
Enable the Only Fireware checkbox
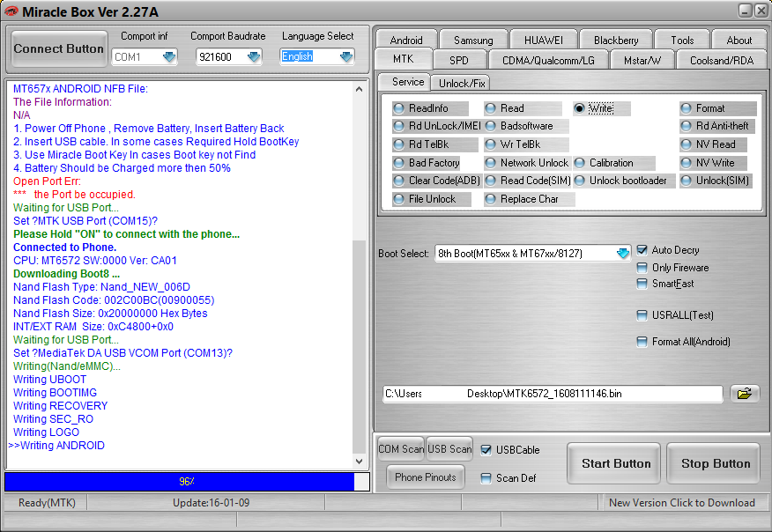click(642, 268)
